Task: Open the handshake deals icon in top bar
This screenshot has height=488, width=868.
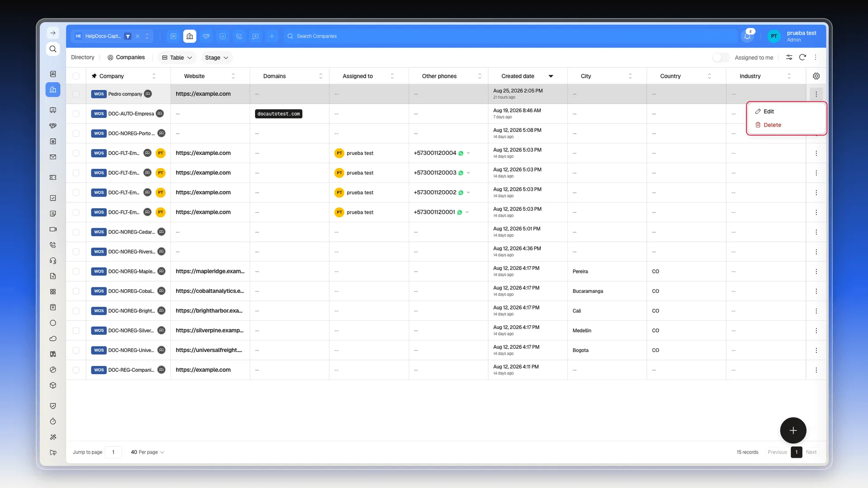Action: (206, 36)
